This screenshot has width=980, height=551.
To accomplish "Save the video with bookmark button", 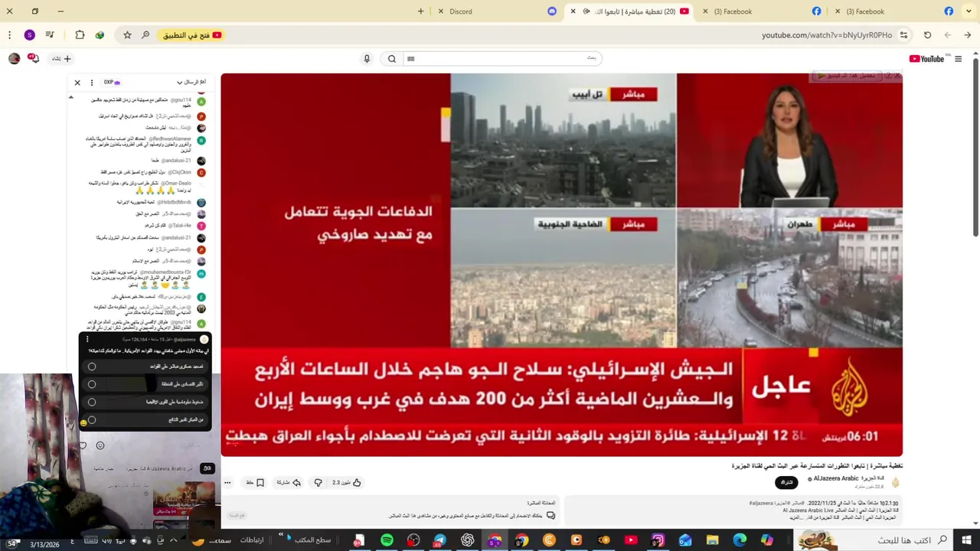I will pyautogui.click(x=256, y=482).
